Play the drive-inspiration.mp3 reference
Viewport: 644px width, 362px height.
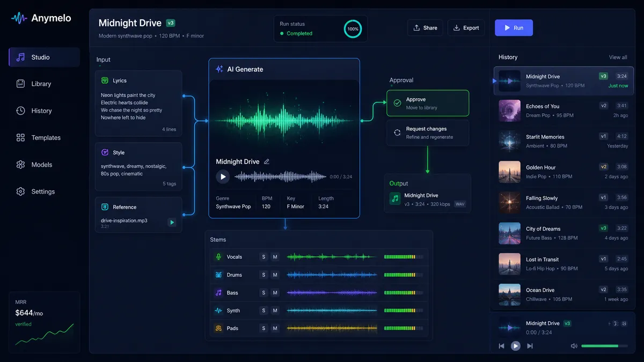coord(172,222)
